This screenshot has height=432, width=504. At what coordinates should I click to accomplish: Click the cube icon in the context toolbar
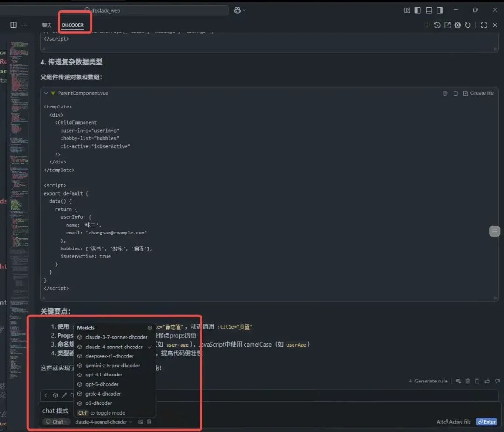[55, 395]
